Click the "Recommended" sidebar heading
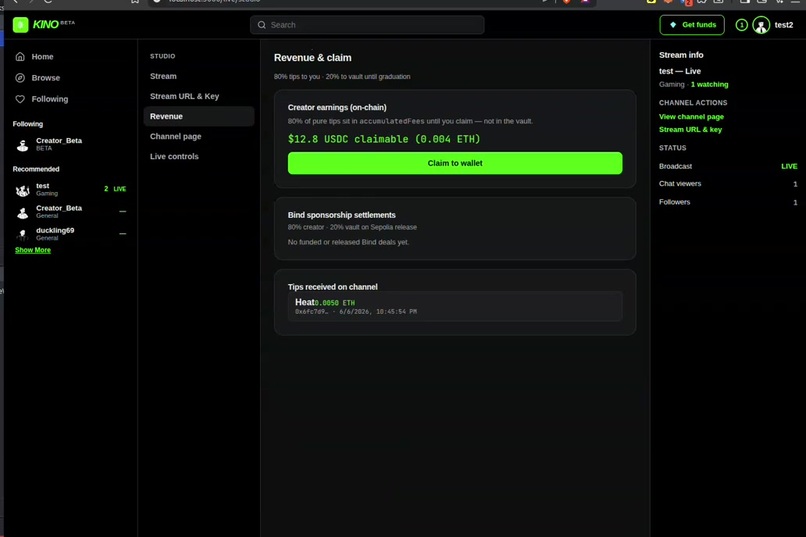The image size is (806, 537). (x=36, y=169)
